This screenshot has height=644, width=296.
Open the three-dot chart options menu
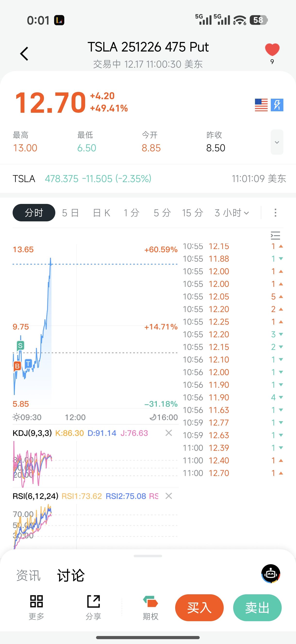[x=275, y=213]
